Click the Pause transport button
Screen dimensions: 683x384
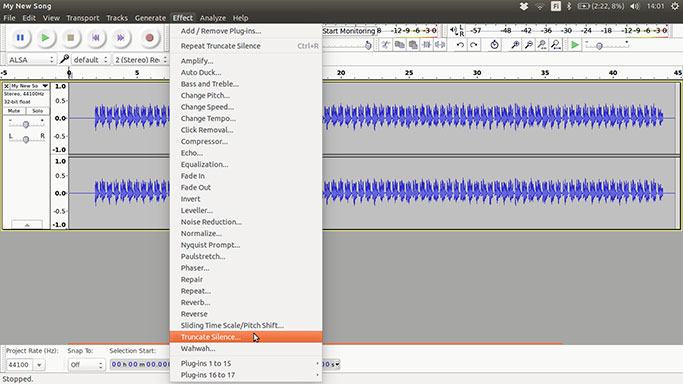point(20,38)
